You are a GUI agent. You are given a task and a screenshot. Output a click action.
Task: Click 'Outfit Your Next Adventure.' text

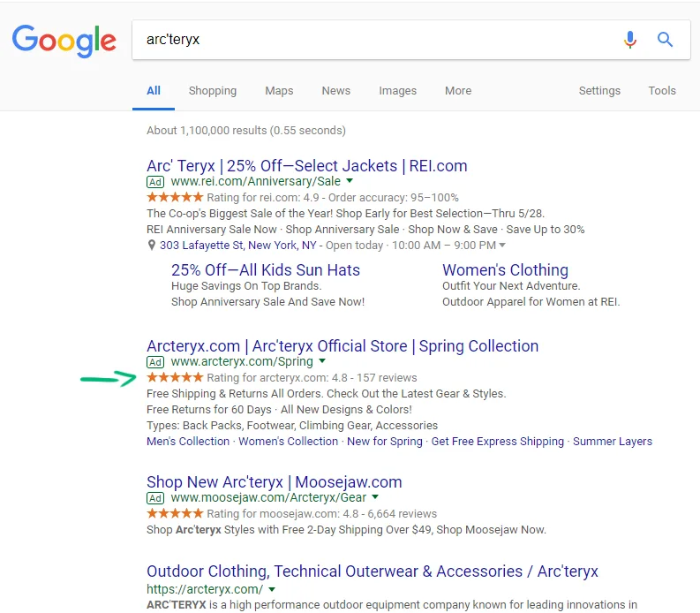[511, 286]
